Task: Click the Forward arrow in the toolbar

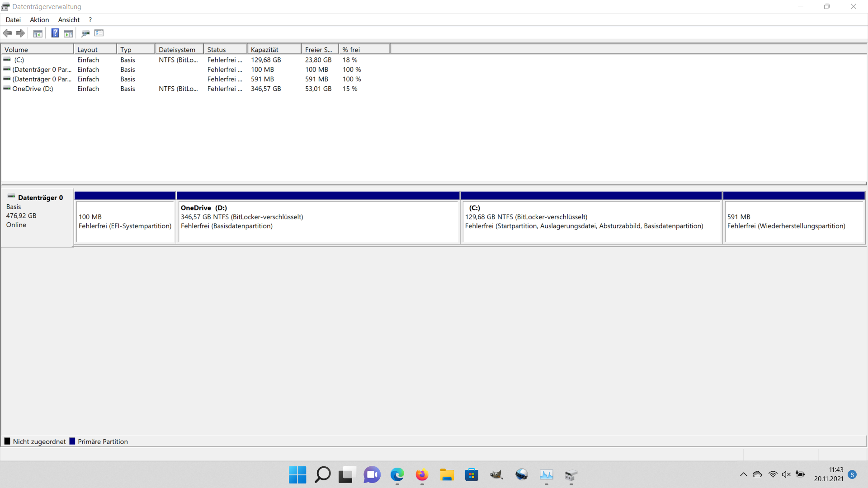Action: click(20, 33)
